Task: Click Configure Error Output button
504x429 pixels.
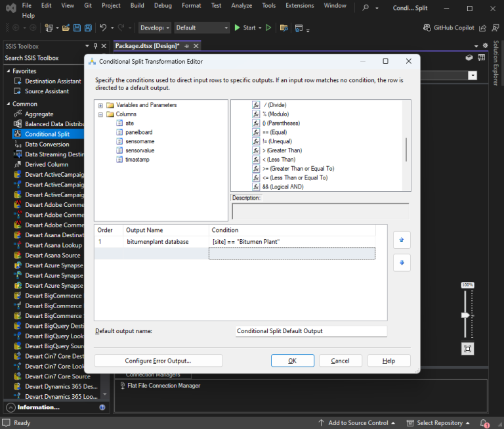Action: tap(158, 361)
